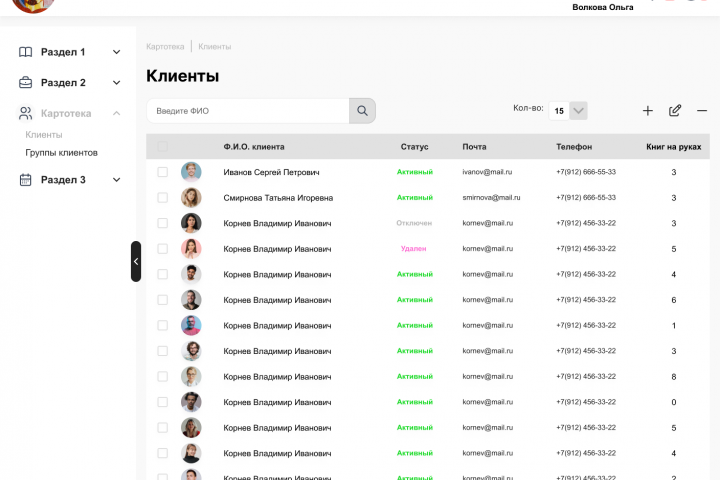Screen dimensions: 720x480
Task: Open the Кол-во dropdown arrow
Action: point(579,111)
